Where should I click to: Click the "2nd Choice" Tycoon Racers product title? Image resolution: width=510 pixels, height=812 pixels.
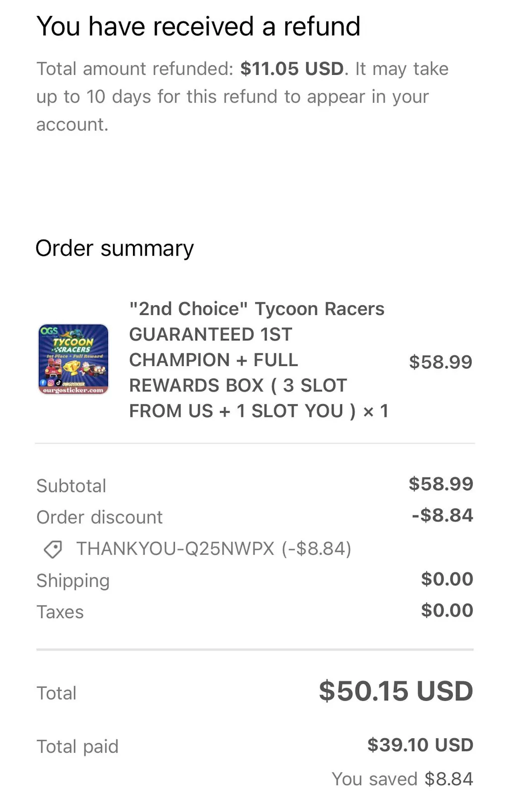click(x=258, y=359)
